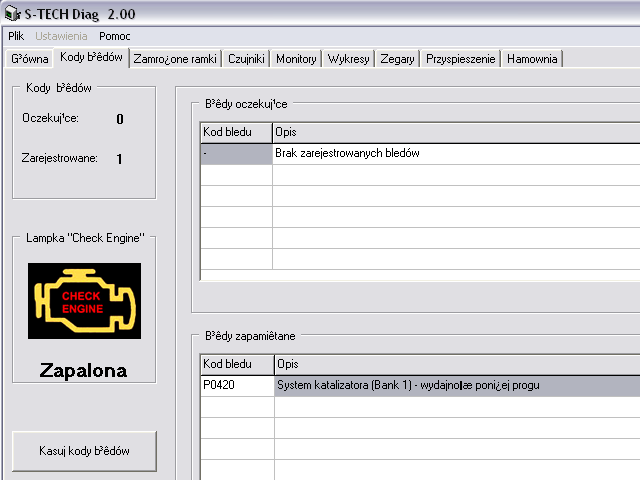640x480 pixels.
Task: Open the Hamownia tab
Action: pyautogui.click(x=532, y=59)
